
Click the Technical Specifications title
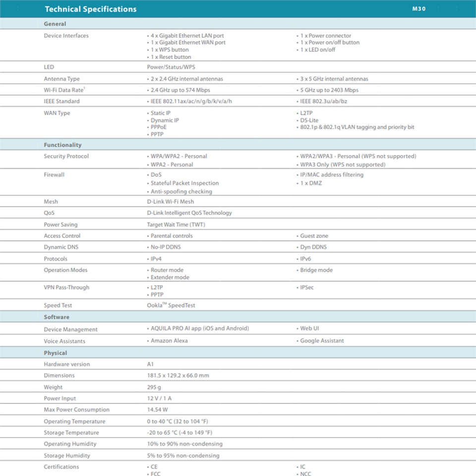[90, 9]
